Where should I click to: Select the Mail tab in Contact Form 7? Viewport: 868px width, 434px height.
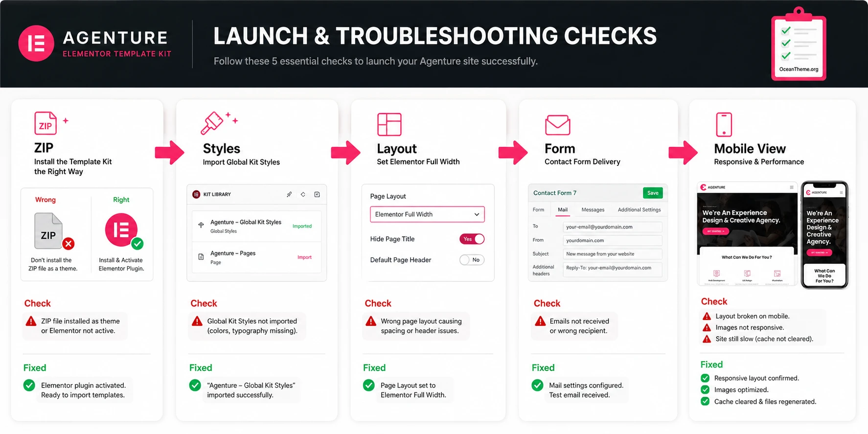tap(563, 210)
